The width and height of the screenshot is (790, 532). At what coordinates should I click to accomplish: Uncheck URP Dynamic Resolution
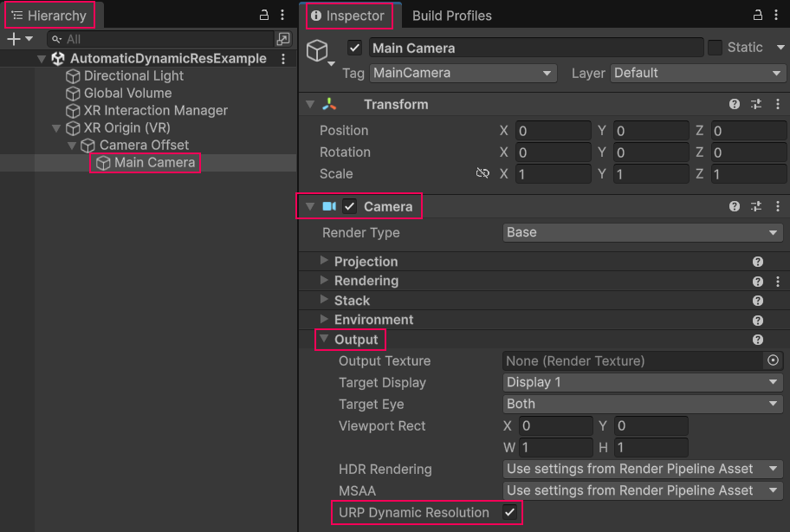coord(511,512)
